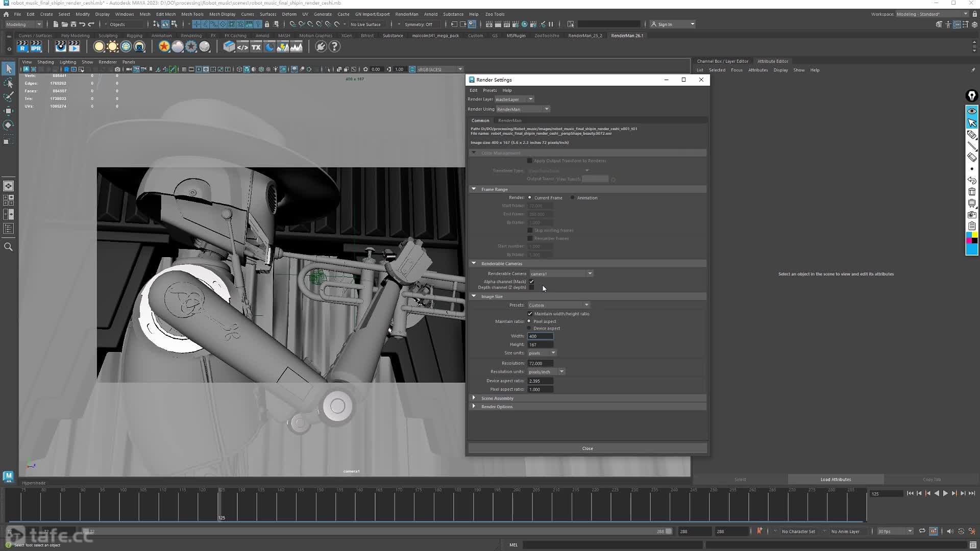Image resolution: width=980 pixels, height=551 pixels.
Task: Start RenderMan IPR from the shelf
Action: click(36, 47)
